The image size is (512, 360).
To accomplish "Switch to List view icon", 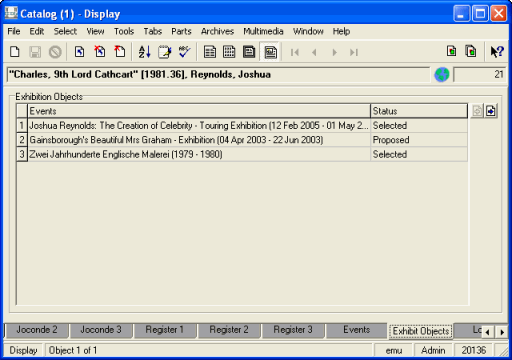I will click(x=210, y=52).
